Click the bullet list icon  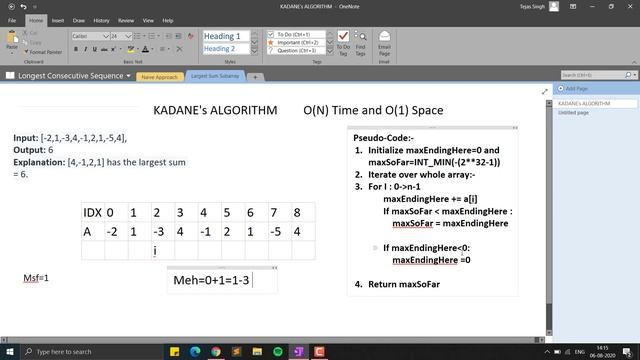137,36
